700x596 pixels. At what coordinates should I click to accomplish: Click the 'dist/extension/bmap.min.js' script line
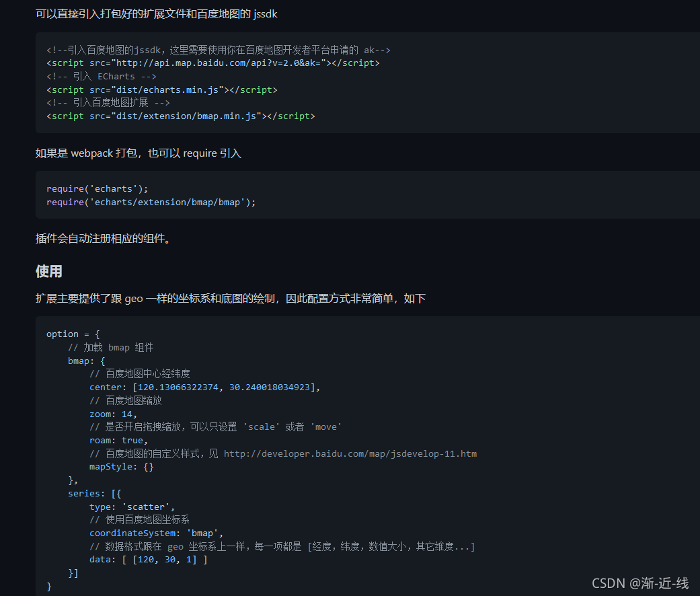[x=181, y=116]
